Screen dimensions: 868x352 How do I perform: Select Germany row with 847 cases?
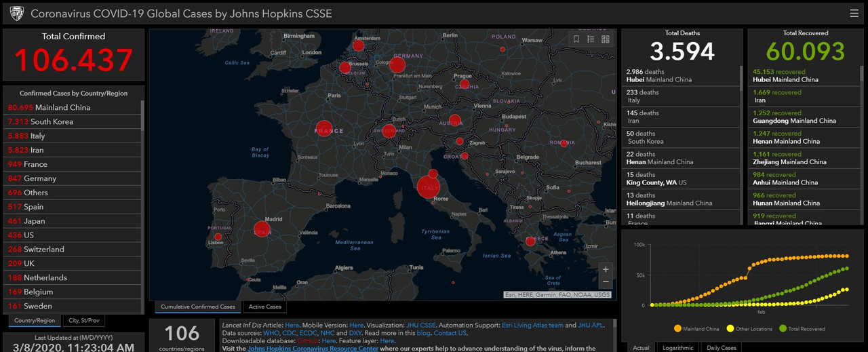coord(73,178)
